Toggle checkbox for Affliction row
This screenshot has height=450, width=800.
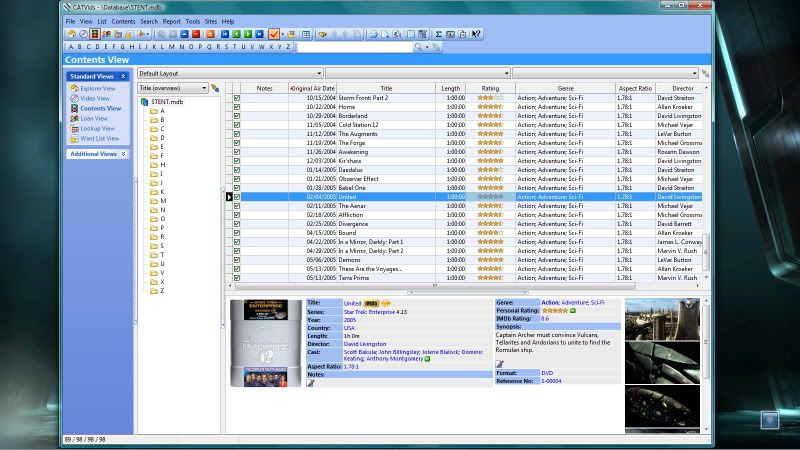point(237,215)
